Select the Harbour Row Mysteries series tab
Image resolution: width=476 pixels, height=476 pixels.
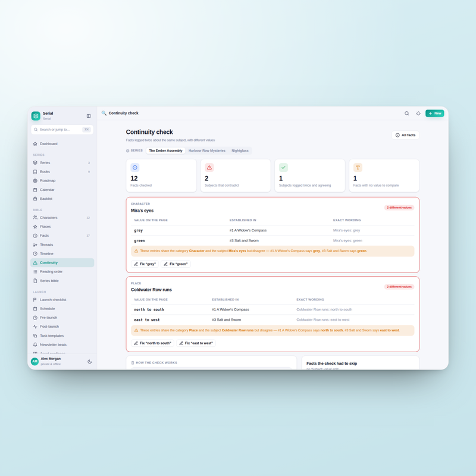(x=206, y=151)
